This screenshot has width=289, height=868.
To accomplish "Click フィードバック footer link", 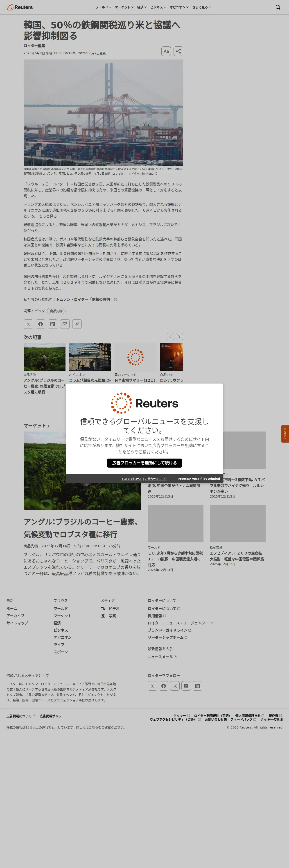I will tap(243, 720).
